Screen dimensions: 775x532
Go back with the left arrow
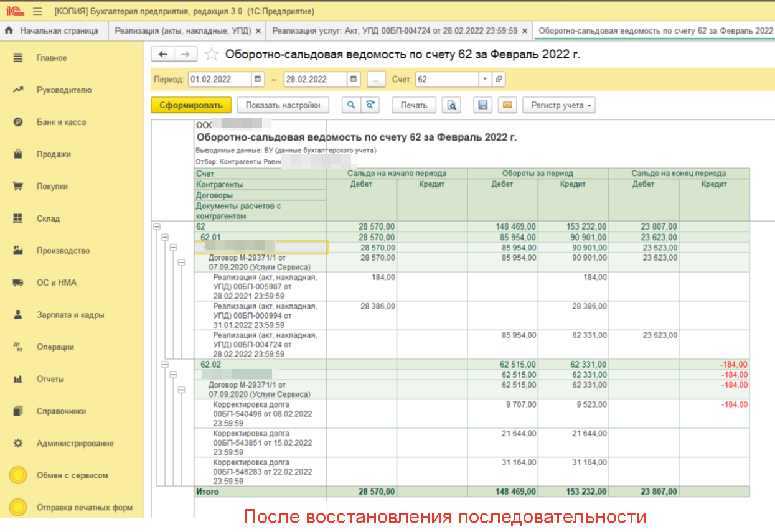[163, 54]
